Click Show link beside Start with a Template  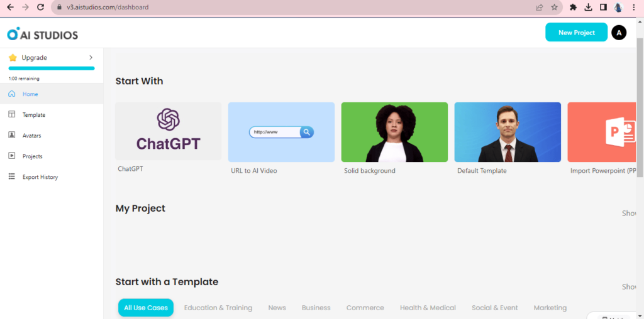(629, 286)
